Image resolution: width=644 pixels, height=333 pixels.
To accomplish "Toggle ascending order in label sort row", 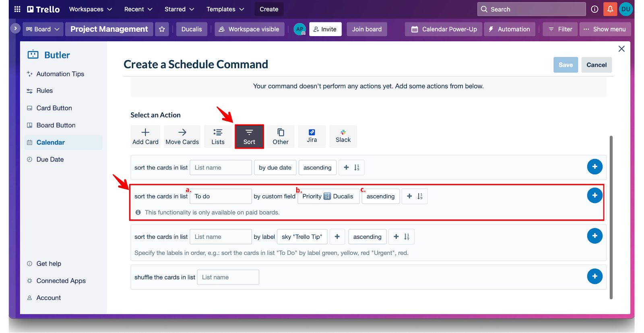I will 367,237.
